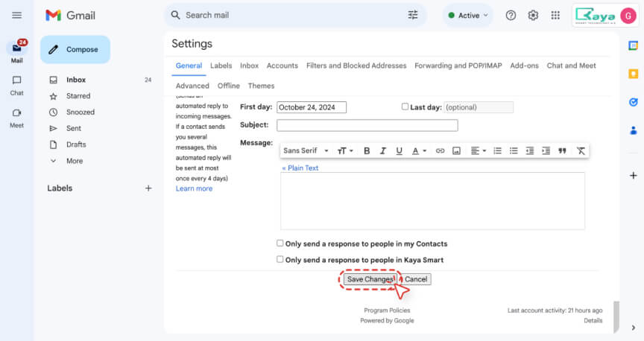Open Settings gear icon
644x341 pixels.
click(x=533, y=16)
